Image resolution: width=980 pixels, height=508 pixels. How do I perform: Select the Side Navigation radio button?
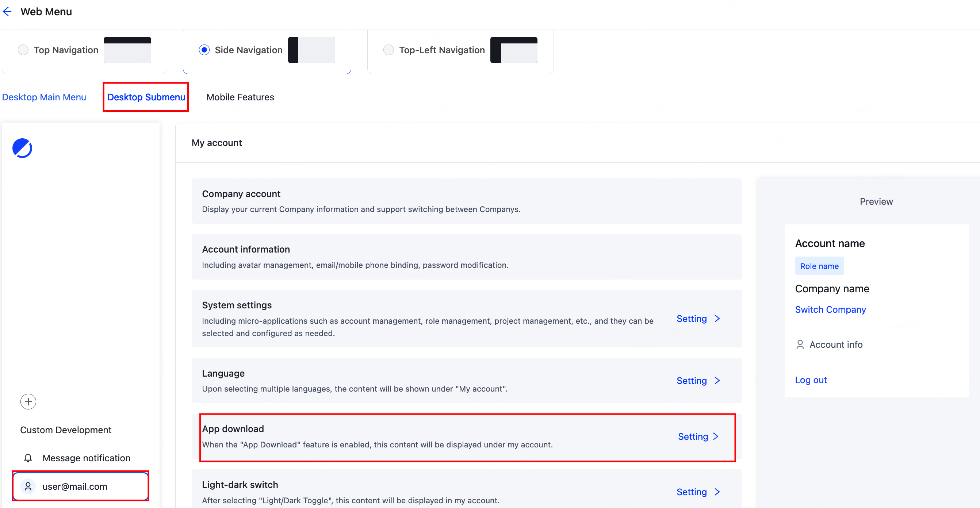point(204,50)
